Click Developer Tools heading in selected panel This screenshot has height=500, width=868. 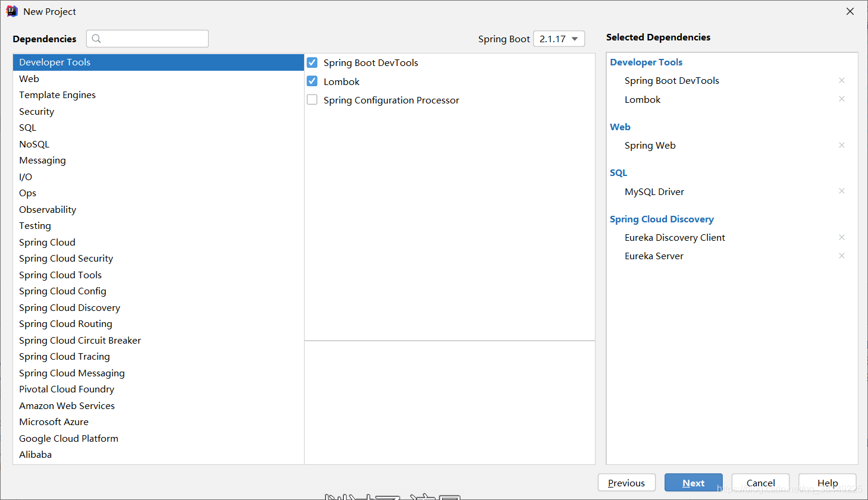pyautogui.click(x=646, y=62)
